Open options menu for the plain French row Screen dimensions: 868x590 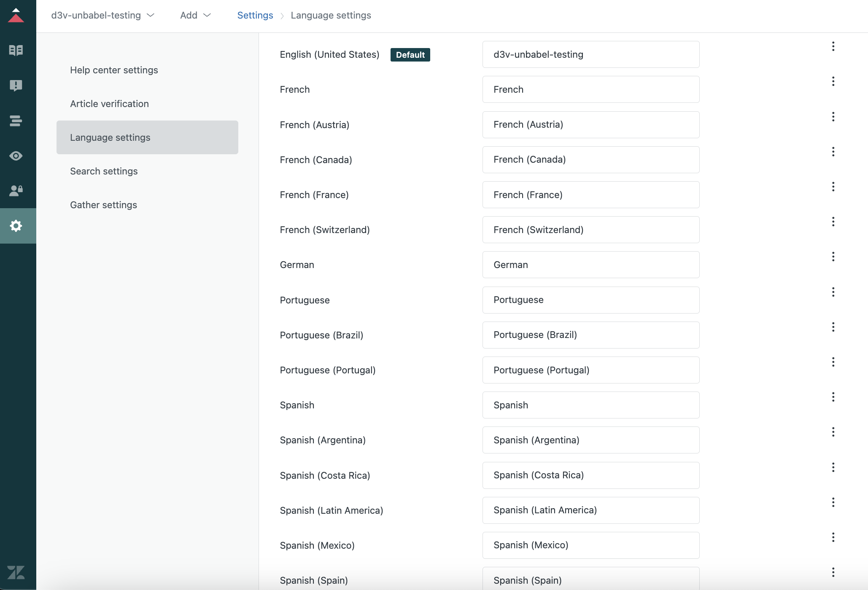click(x=833, y=81)
